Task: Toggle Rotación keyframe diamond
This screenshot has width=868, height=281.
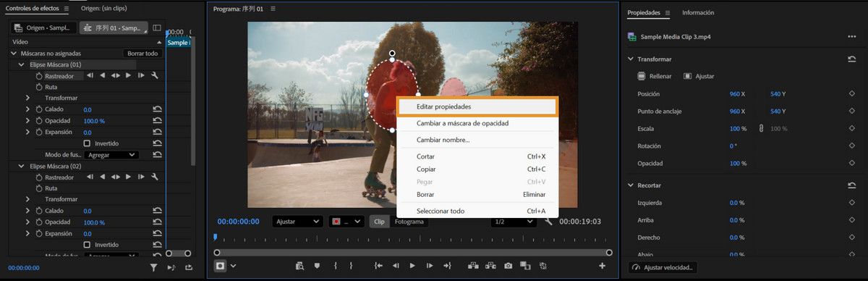Action: (x=852, y=146)
